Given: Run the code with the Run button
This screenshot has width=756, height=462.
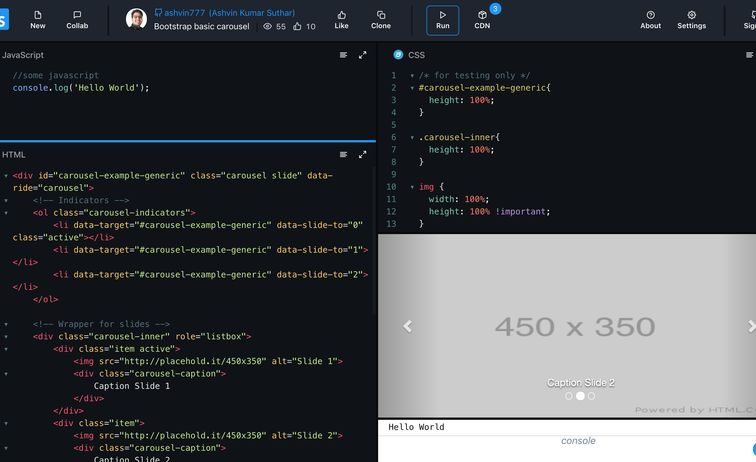Looking at the screenshot, I should (x=442, y=20).
